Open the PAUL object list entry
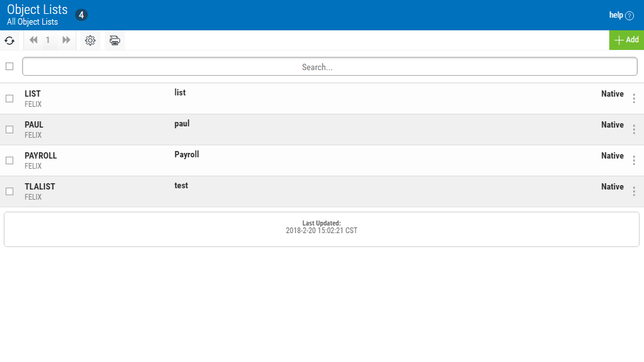This screenshot has width=644, height=362. [34, 125]
